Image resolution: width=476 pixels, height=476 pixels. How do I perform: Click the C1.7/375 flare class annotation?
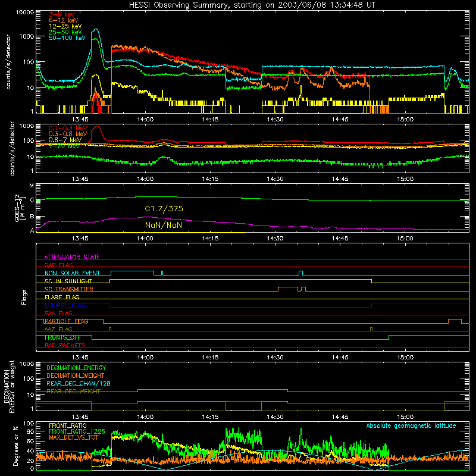(164, 209)
